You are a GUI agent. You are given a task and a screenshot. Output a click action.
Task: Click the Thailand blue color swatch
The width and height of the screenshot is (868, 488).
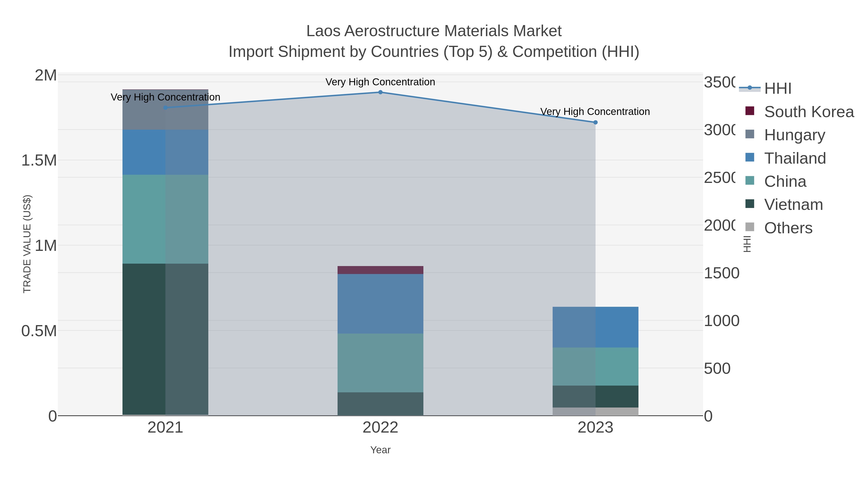(x=750, y=157)
